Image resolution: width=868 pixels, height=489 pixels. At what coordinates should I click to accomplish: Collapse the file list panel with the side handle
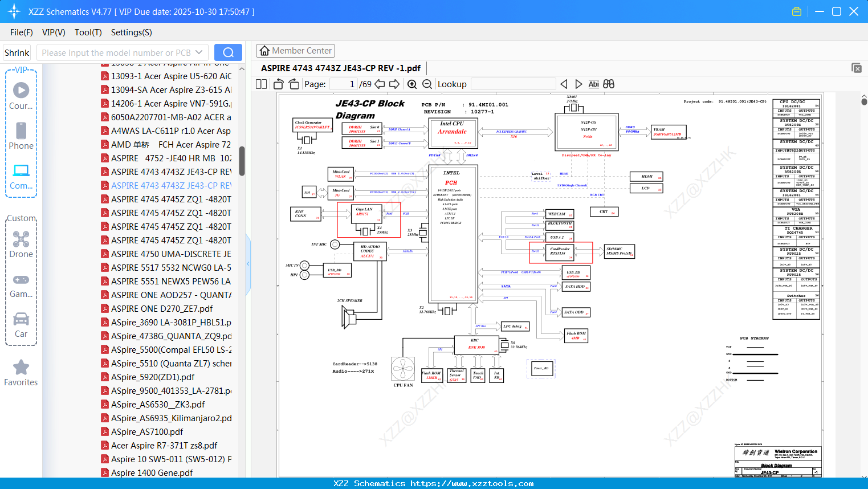(248, 264)
